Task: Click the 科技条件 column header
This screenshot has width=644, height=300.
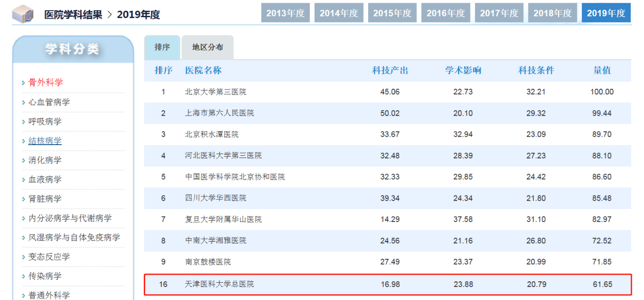Action: (536, 70)
